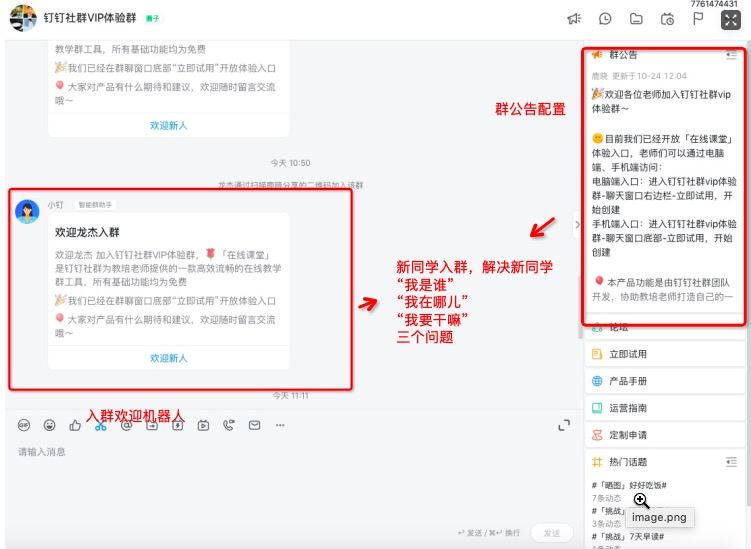The image size is (751, 549).
Task: Start a group live via TV play icon
Action: point(203,425)
